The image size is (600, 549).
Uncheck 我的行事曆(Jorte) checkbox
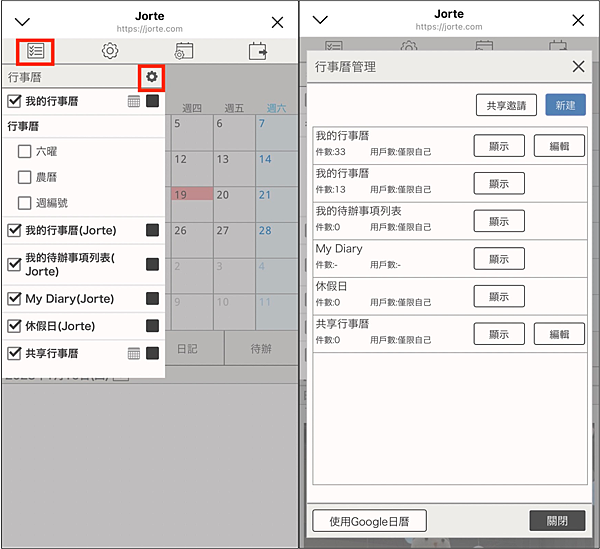tap(14, 230)
